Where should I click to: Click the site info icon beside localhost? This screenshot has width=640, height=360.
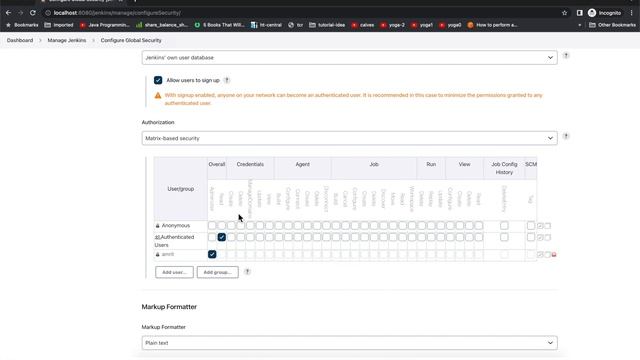(48, 13)
